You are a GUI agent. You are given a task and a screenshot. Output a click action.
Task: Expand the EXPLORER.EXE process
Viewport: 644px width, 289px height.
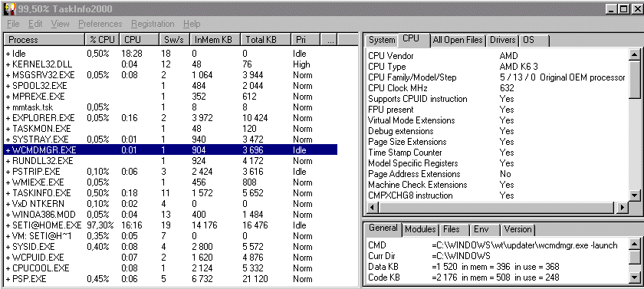[8, 118]
